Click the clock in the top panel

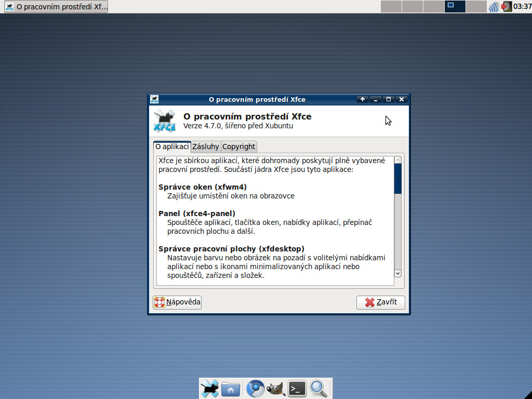click(522, 6)
